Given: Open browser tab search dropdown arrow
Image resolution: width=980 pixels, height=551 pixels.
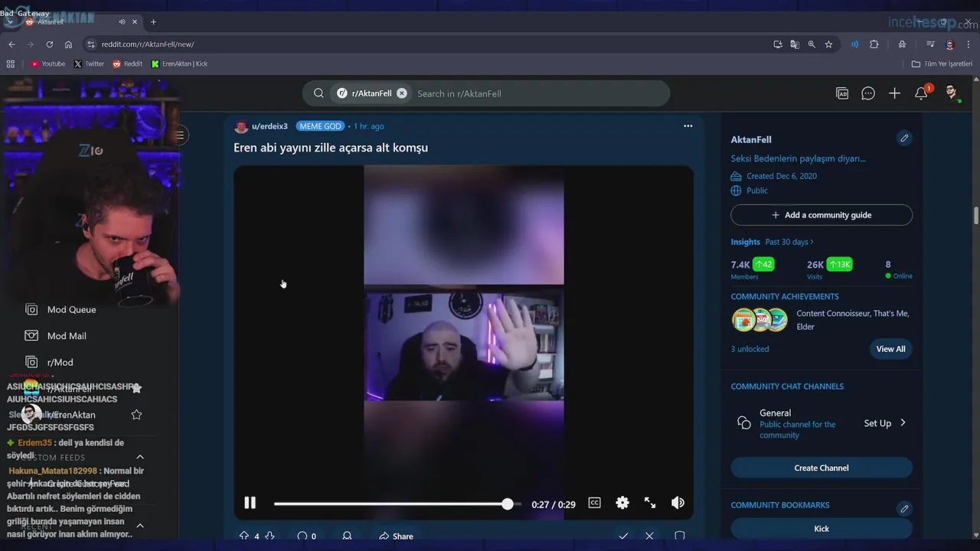Looking at the screenshot, I should pyautogui.click(x=11, y=21).
